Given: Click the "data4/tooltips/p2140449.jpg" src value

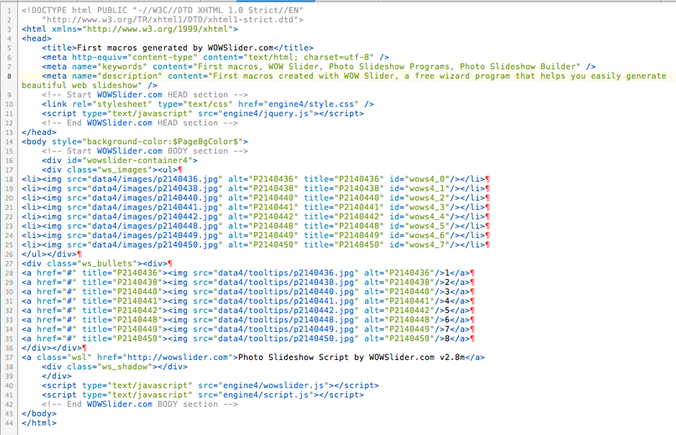Looking at the screenshot, I should [x=286, y=330].
